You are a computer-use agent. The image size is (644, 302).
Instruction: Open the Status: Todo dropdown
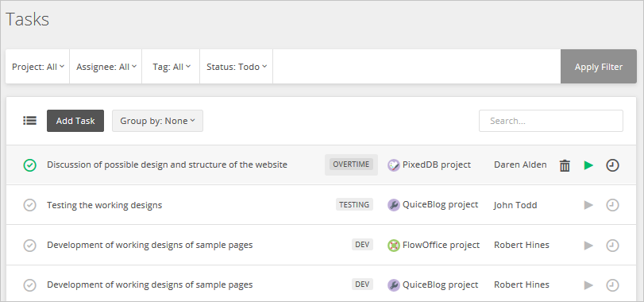[x=237, y=67]
